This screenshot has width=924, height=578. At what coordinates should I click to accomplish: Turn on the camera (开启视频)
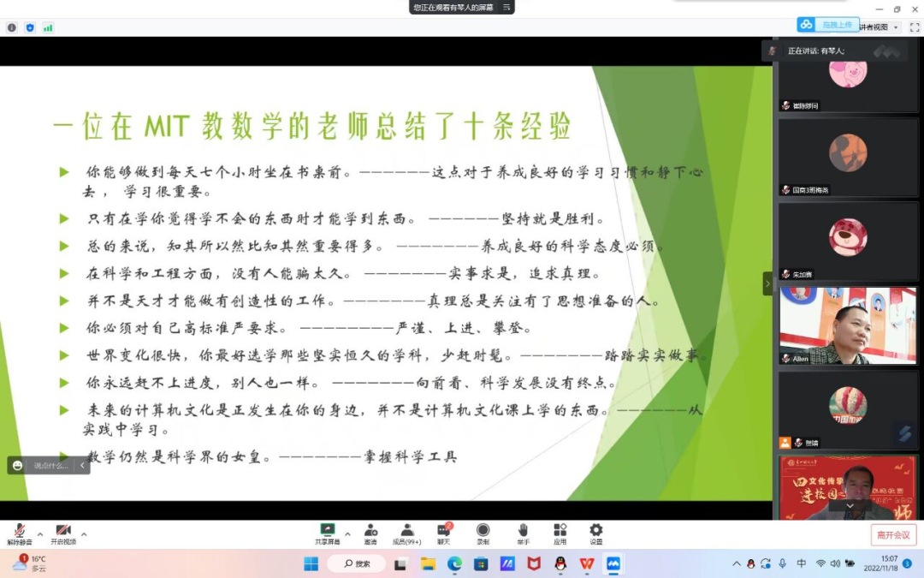(62, 534)
